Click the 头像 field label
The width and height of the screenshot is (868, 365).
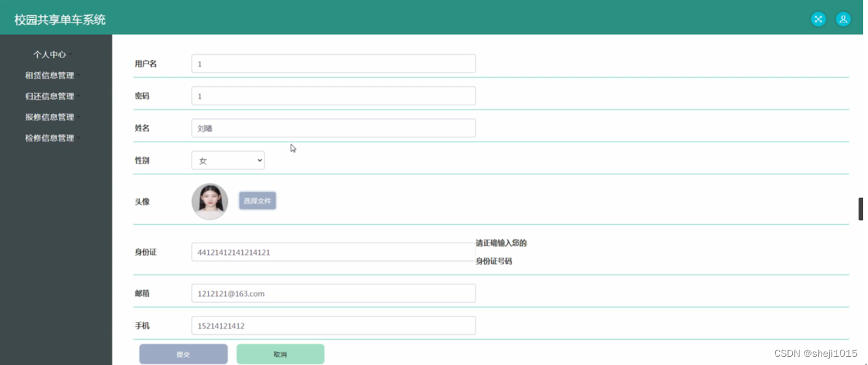tap(142, 202)
